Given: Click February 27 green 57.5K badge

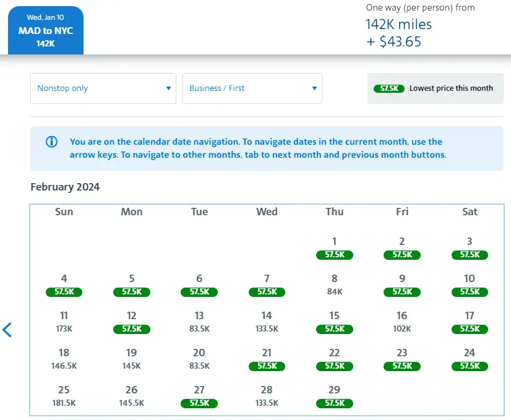Looking at the screenshot, I should [x=199, y=403].
